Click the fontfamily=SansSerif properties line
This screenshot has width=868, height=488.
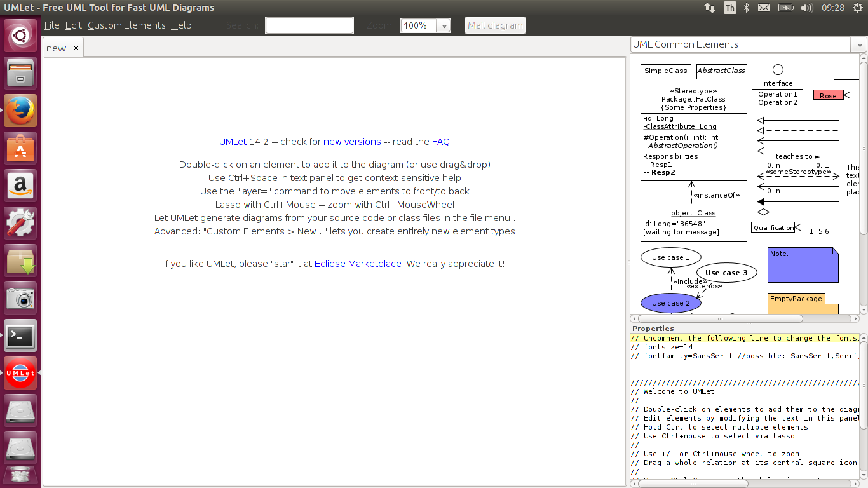pyautogui.click(x=745, y=356)
